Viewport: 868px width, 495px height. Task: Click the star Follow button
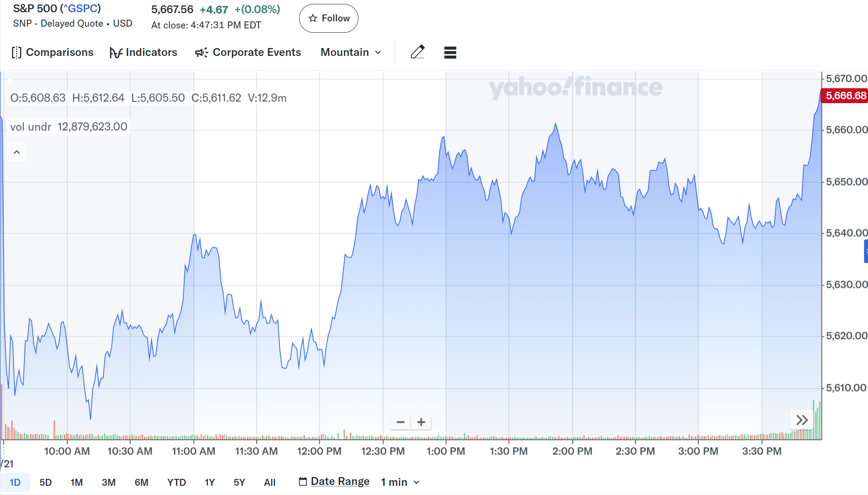point(329,18)
